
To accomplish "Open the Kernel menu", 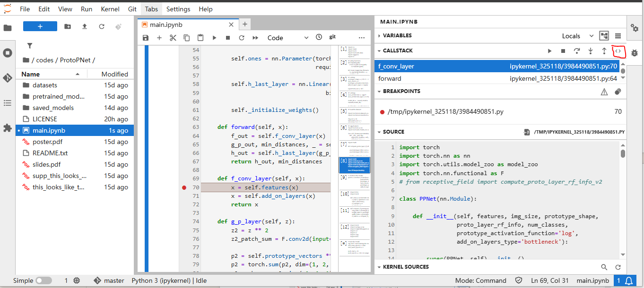I will pos(110,9).
